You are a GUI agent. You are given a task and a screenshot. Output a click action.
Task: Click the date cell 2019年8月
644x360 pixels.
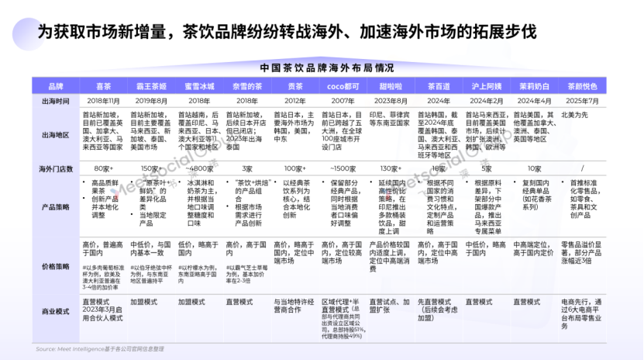(151, 101)
